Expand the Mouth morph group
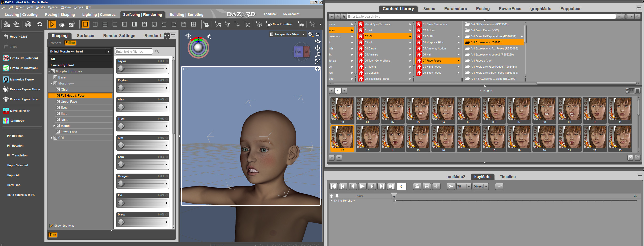Viewport: 644px width, 246px height. (x=54, y=126)
